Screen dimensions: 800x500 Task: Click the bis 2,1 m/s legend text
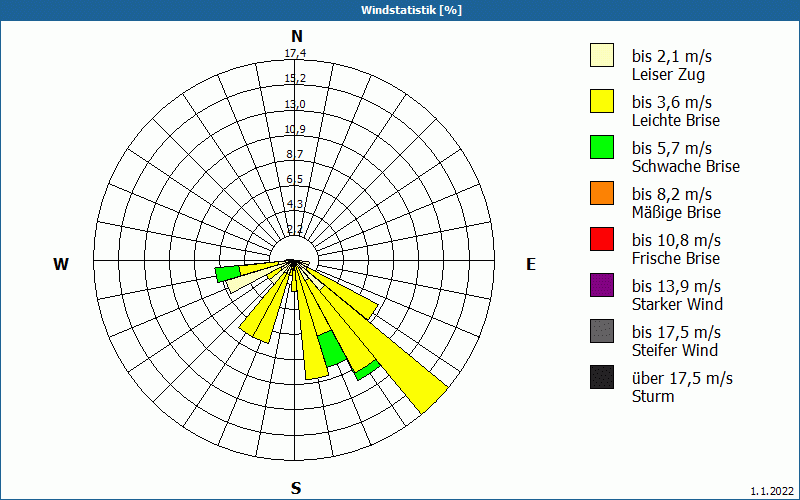pos(671,56)
